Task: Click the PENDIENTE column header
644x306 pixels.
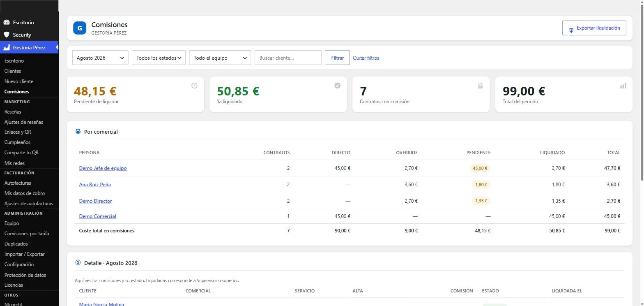Action: point(478,153)
